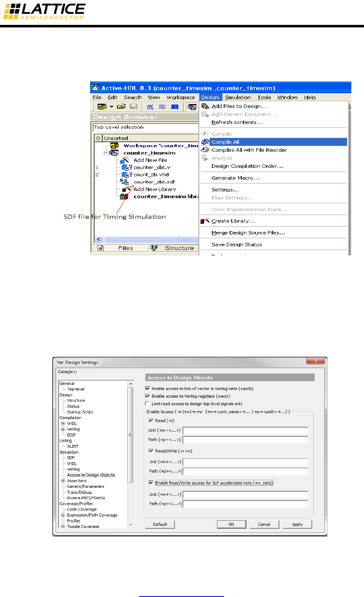Toggle Read/Write access for SLP accelerated nets
This screenshot has height=597, width=364.
[151, 483]
